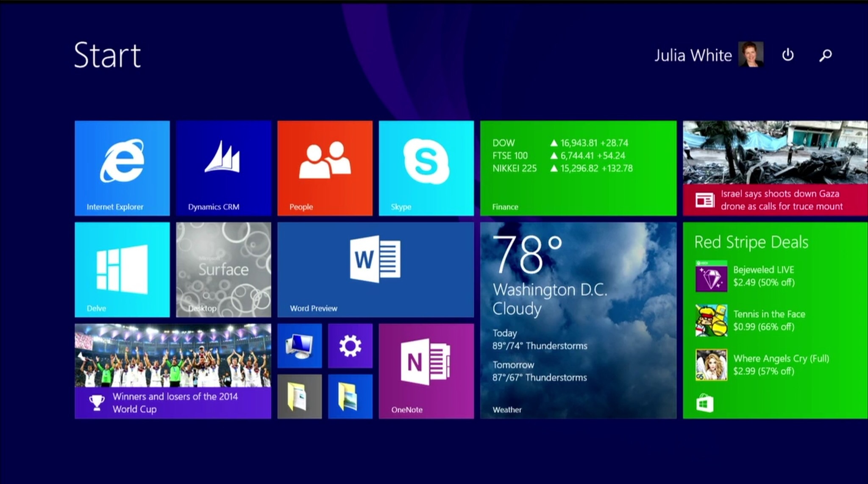Open the Internet Explorer tile
This screenshot has height=484, width=868.
pos(122,168)
